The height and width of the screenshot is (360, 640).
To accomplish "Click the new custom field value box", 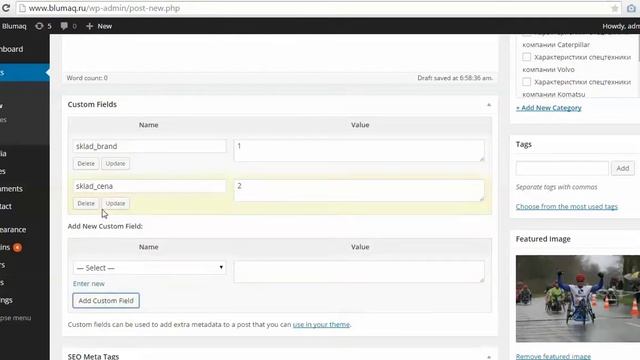I will [x=359, y=271].
